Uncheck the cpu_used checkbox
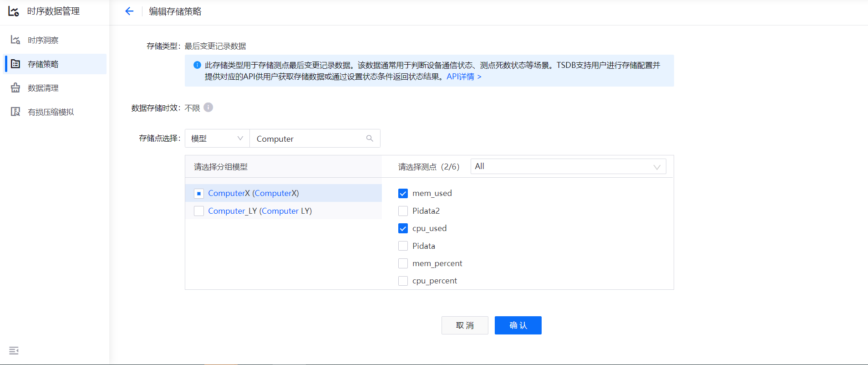This screenshot has height=365, width=868. [403, 228]
